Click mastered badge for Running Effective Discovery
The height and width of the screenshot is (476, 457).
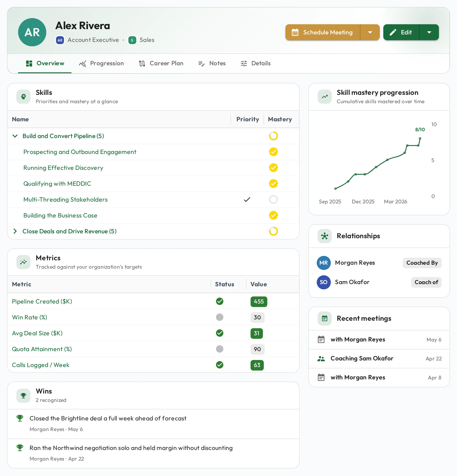pos(273,168)
